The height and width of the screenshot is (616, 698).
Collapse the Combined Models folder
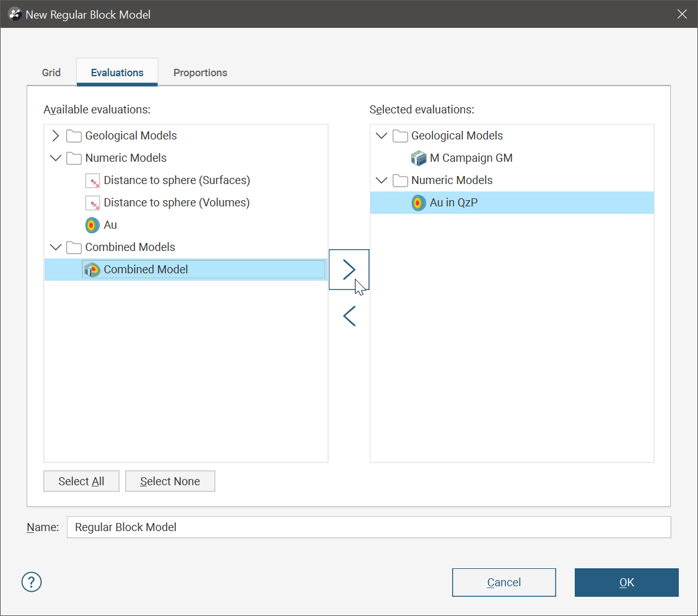tap(56, 247)
